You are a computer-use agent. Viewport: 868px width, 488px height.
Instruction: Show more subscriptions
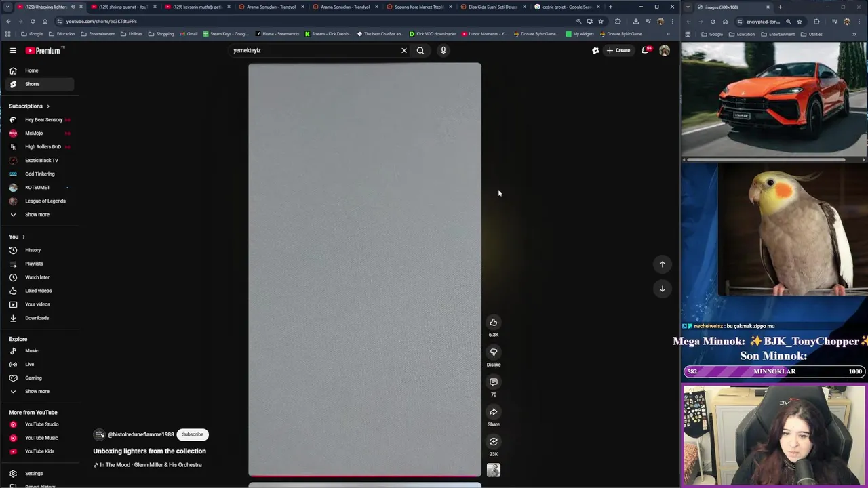[41, 214]
